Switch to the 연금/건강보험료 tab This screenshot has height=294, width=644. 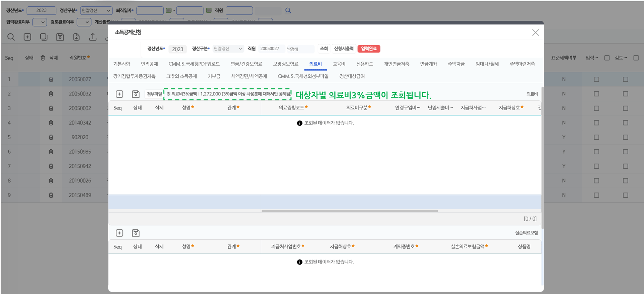[x=246, y=64]
